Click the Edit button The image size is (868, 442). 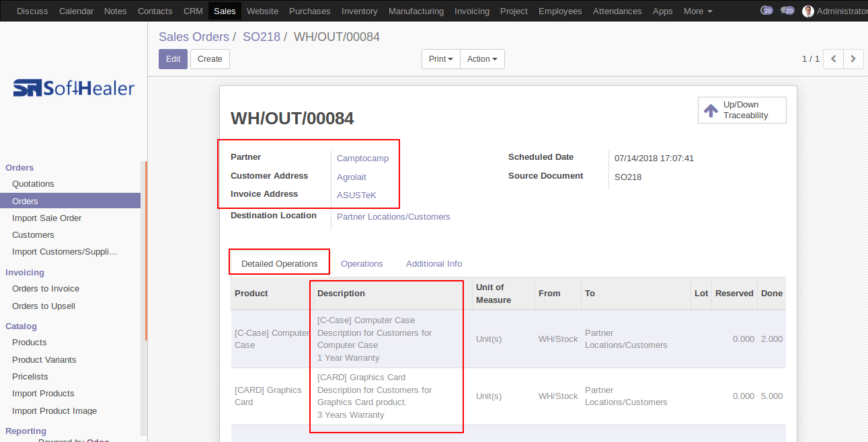[x=173, y=59]
